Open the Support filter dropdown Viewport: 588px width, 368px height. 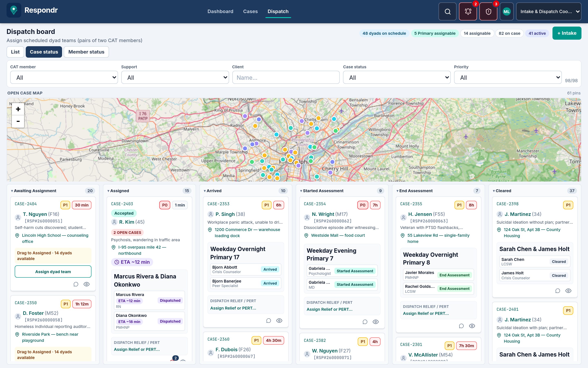pos(175,77)
